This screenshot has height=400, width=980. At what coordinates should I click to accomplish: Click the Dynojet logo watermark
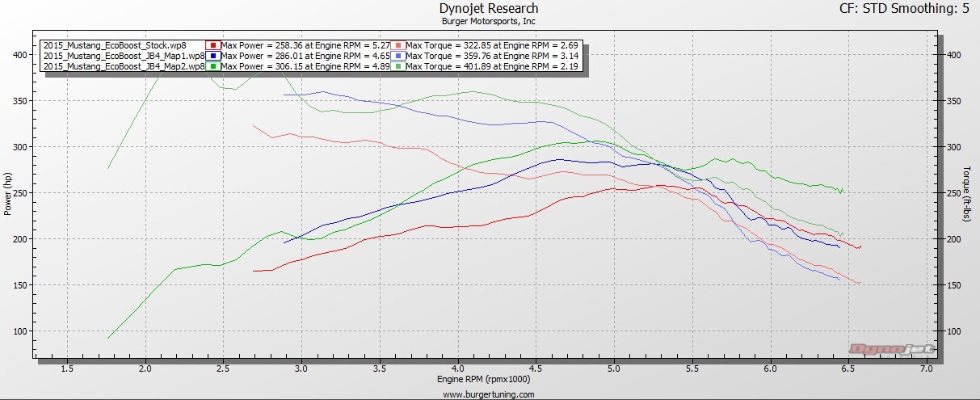(x=892, y=349)
